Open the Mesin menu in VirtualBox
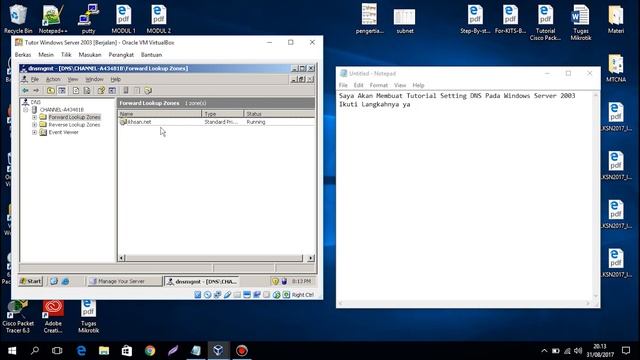 pyautogui.click(x=46, y=55)
